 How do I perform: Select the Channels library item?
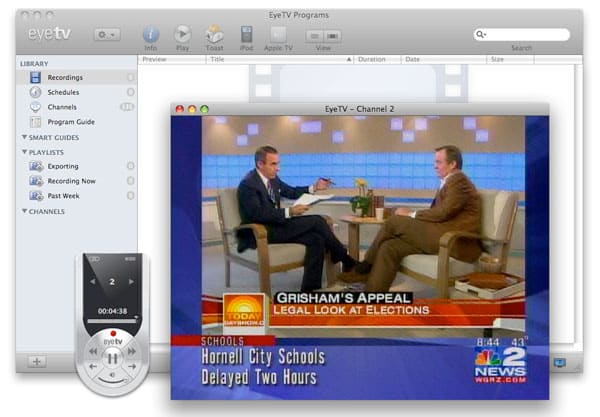pos(62,107)
